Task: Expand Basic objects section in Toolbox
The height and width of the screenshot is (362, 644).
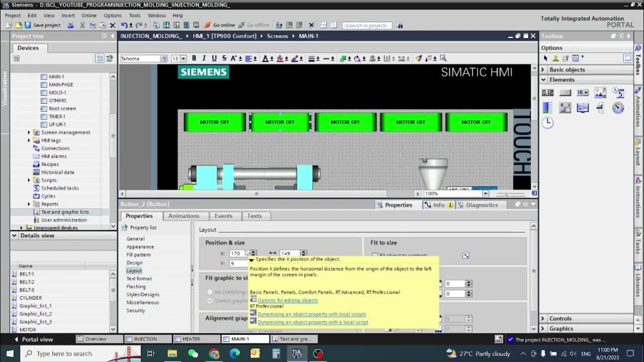Action: click(543, 69)
